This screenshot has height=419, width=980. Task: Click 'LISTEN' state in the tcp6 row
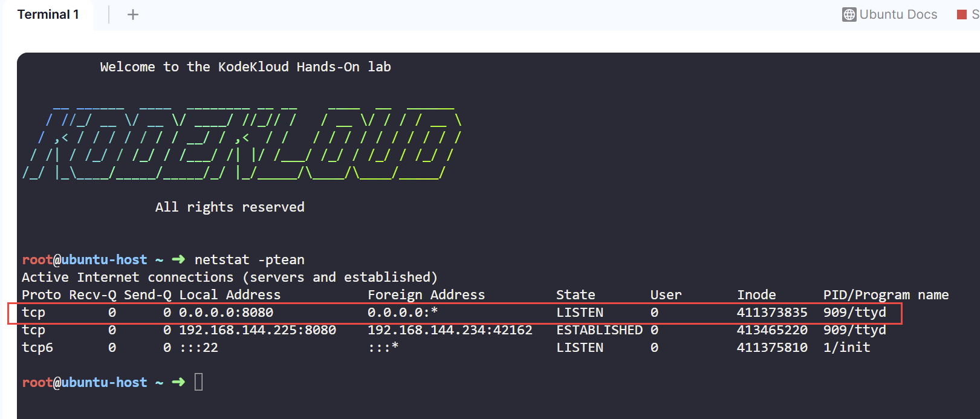click(580, 347)
